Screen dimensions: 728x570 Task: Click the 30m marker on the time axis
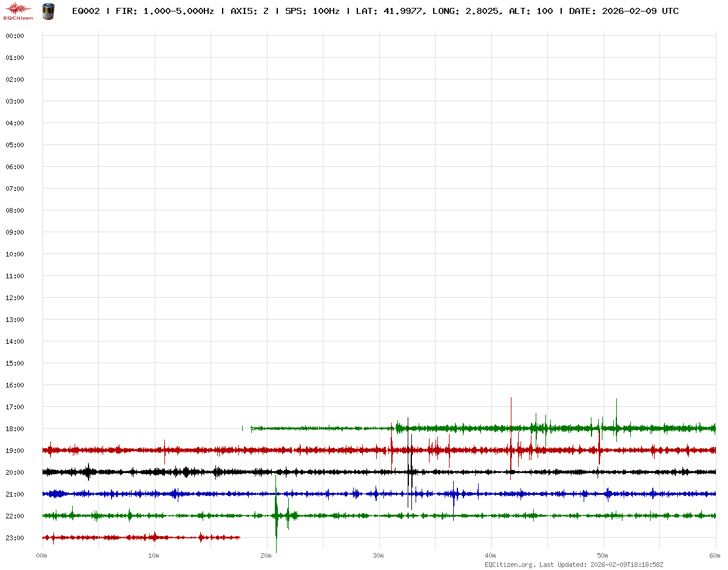[x=379, y=555]
